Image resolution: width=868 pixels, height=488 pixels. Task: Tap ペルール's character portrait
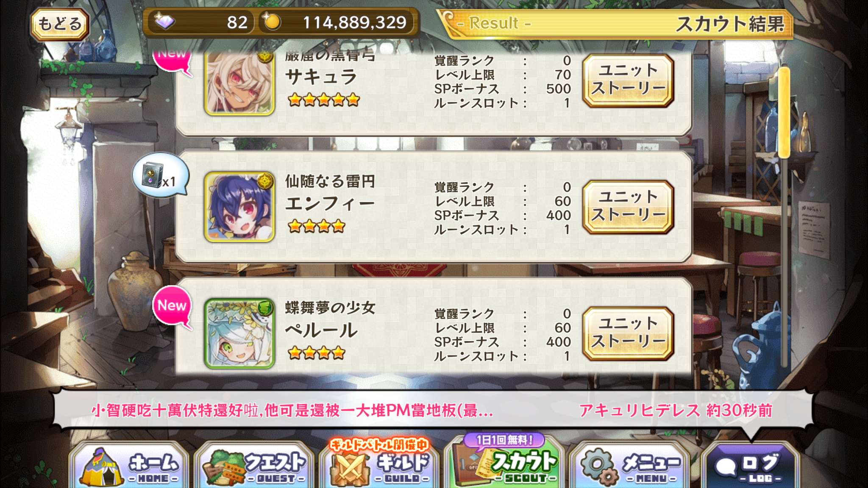tap(239, 333)
